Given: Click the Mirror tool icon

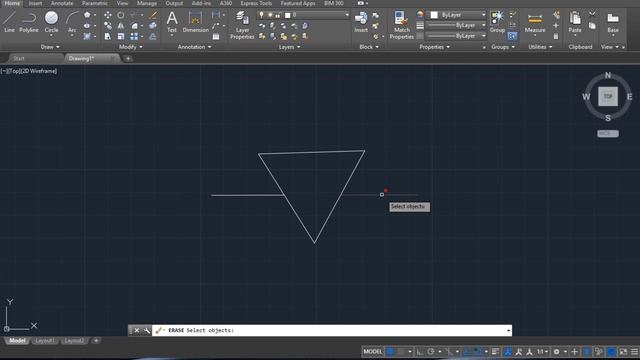Looking at the screenshot, I should [x=121, y=26].
